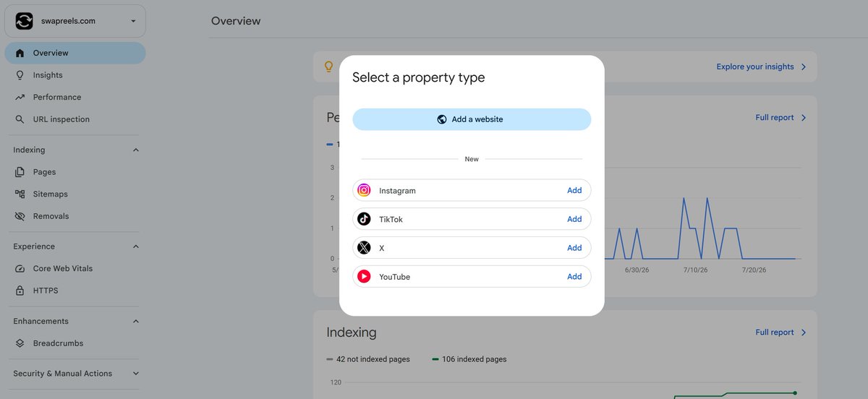
Task: Click the 106 indexed pages legend
Action: (469, 359)
